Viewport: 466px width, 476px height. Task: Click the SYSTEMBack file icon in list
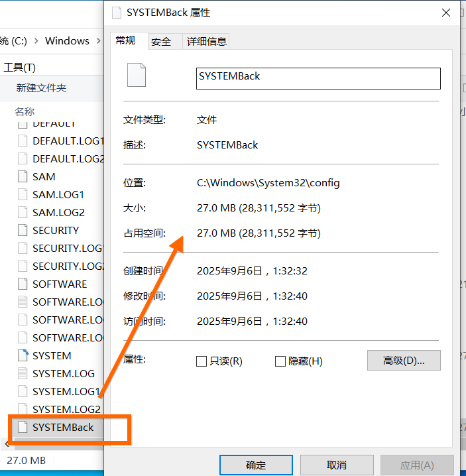click(x=23, y=428)
